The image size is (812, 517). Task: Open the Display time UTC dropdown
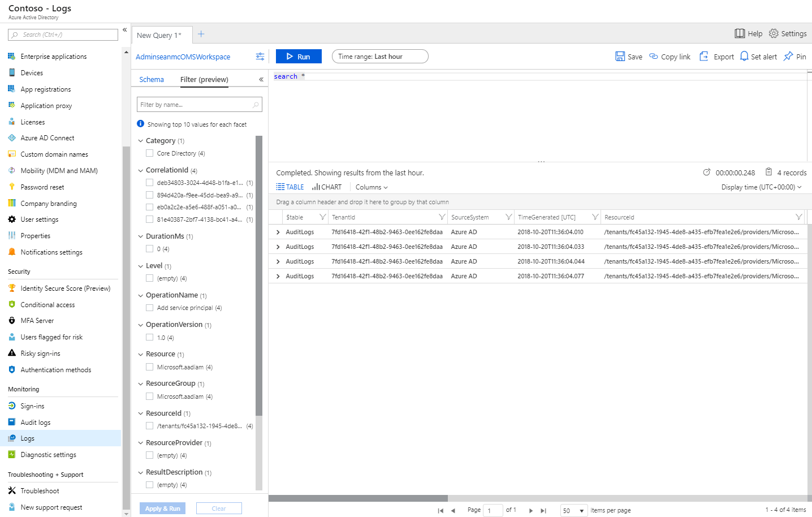pyautogui.click(x=761, y=187)
